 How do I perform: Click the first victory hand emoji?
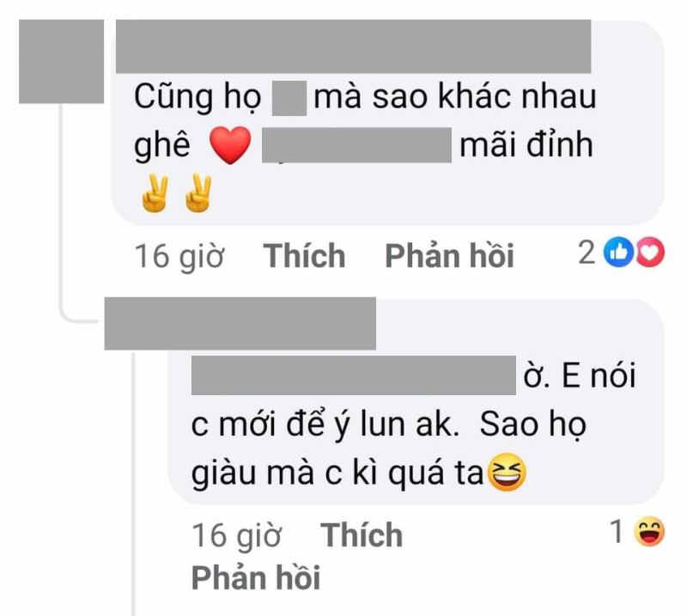click(155, 193)
